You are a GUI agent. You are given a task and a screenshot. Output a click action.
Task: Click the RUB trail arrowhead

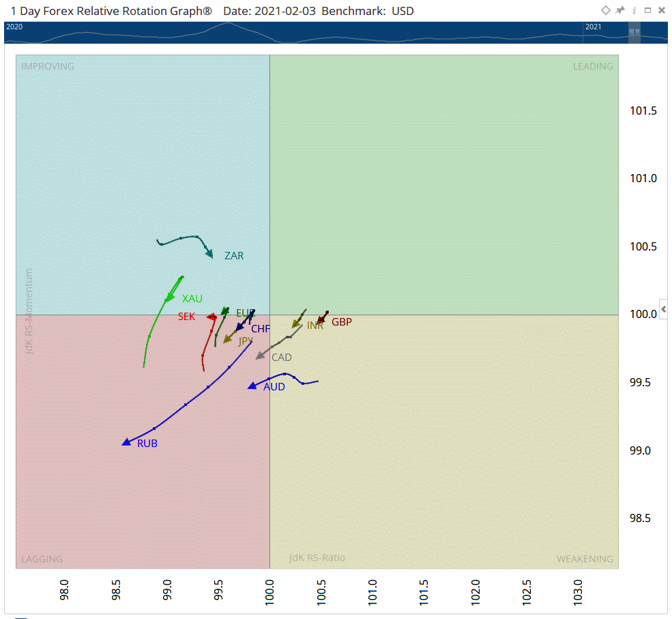[126, 442]
